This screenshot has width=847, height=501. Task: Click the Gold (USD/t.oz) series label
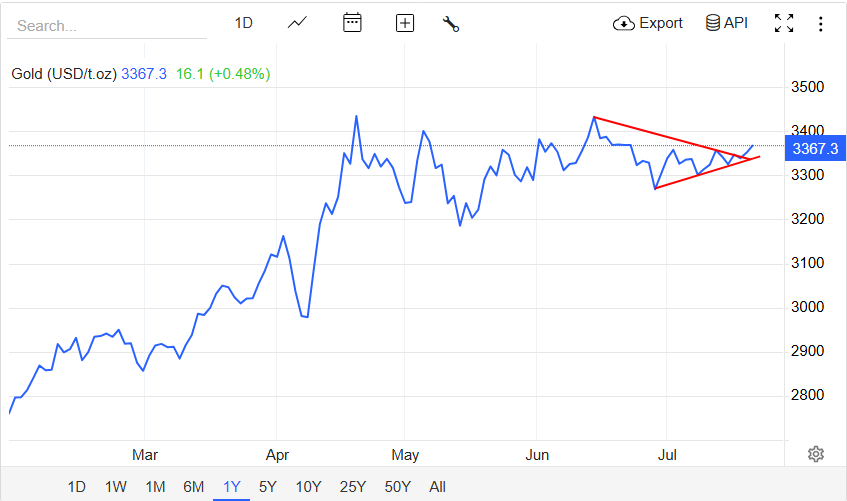(64, 74)
